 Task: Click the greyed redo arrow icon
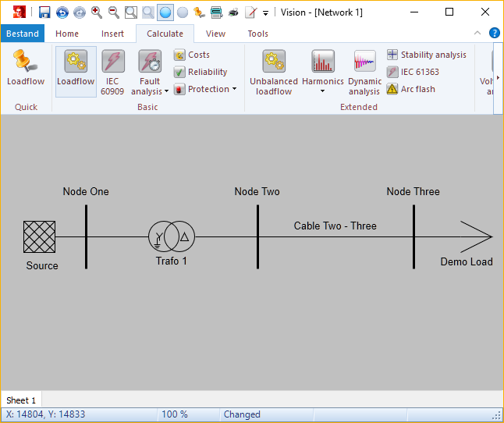[80, 12]
